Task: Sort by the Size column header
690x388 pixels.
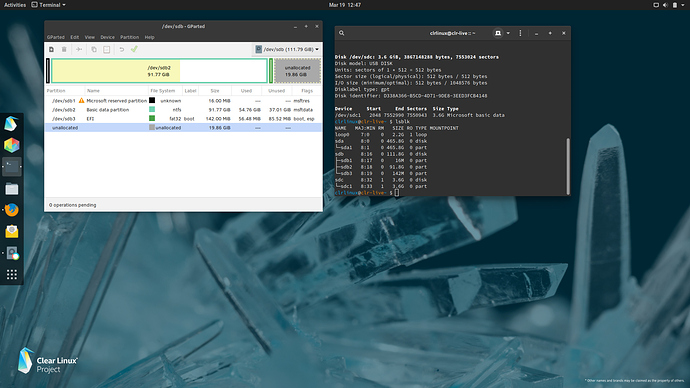Action: [215, 91]
